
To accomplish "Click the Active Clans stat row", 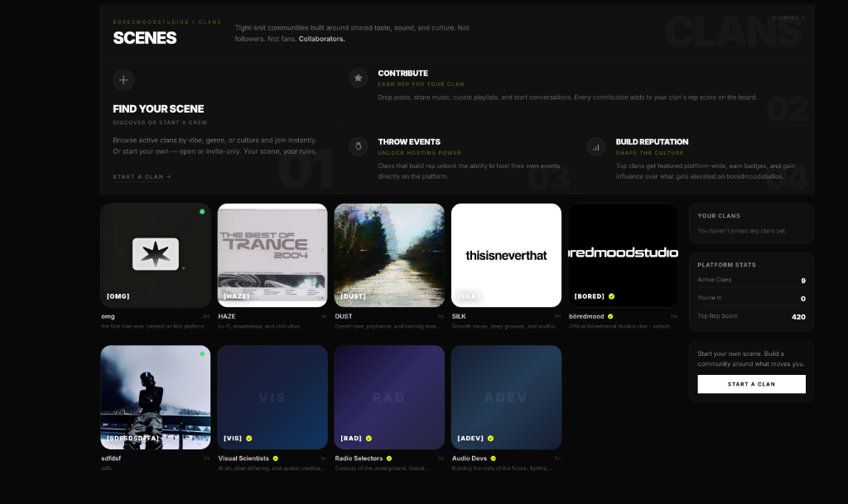I will [x=751, y=281].
